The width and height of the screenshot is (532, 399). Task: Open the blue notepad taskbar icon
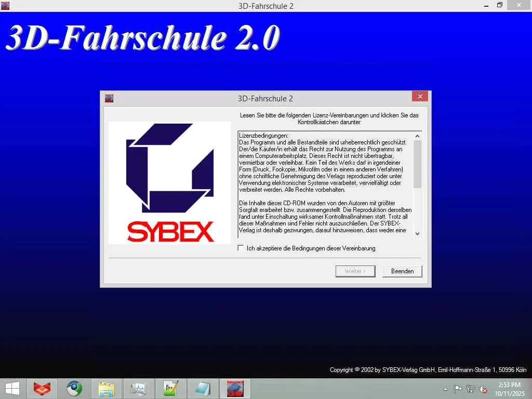click(203, 389)
